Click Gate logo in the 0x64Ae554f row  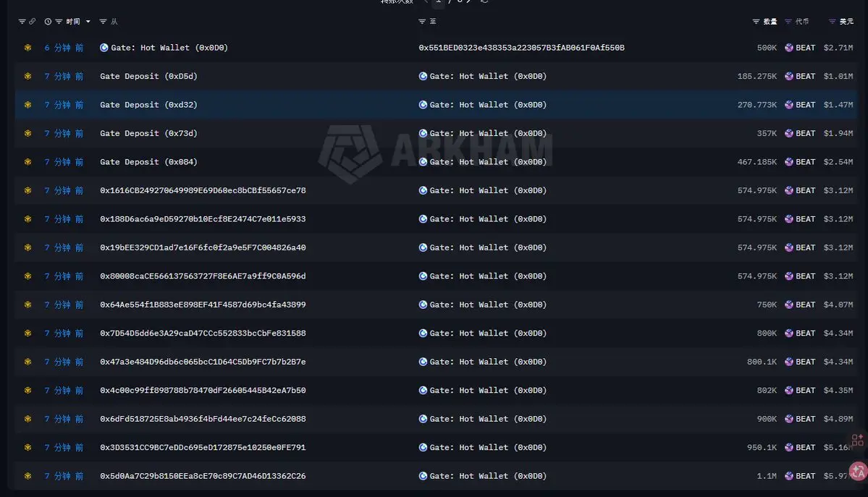423,305
